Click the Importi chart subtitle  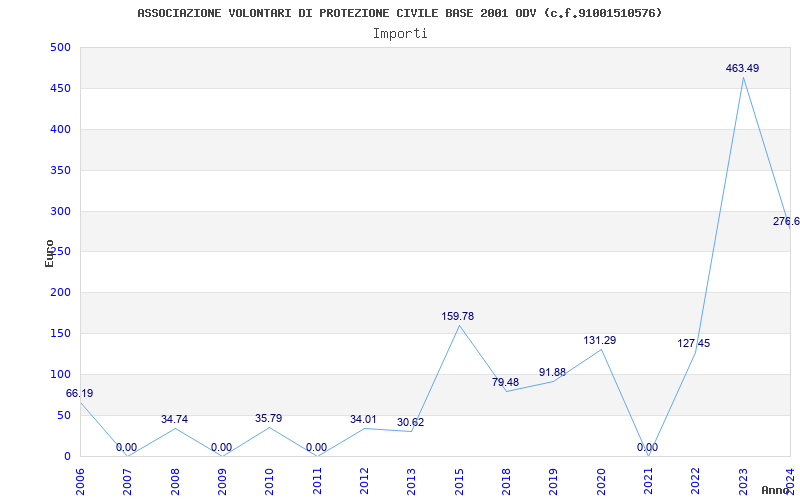point(400,34)
